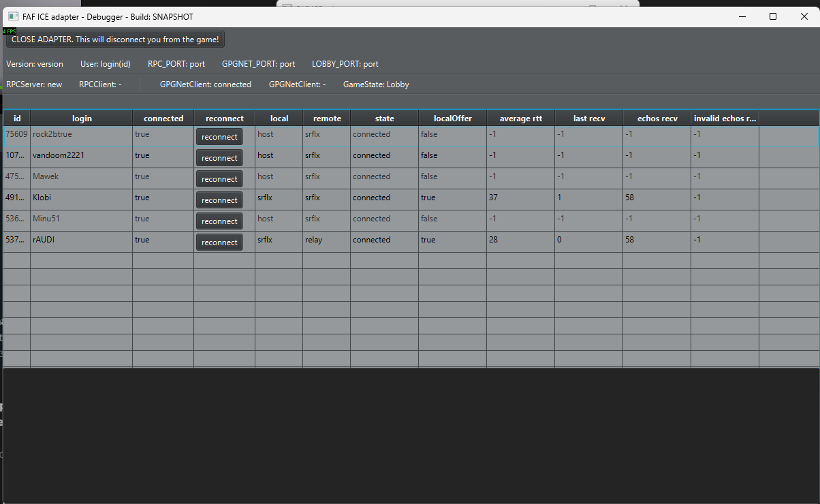Select the Minu51 login cell
This screenshot has height=504, width=820.
point(82,221)
